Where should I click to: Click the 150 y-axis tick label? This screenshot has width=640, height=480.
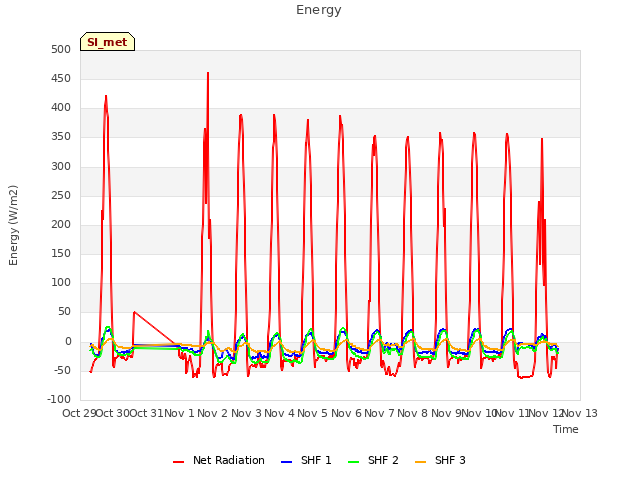pos(61,253)
